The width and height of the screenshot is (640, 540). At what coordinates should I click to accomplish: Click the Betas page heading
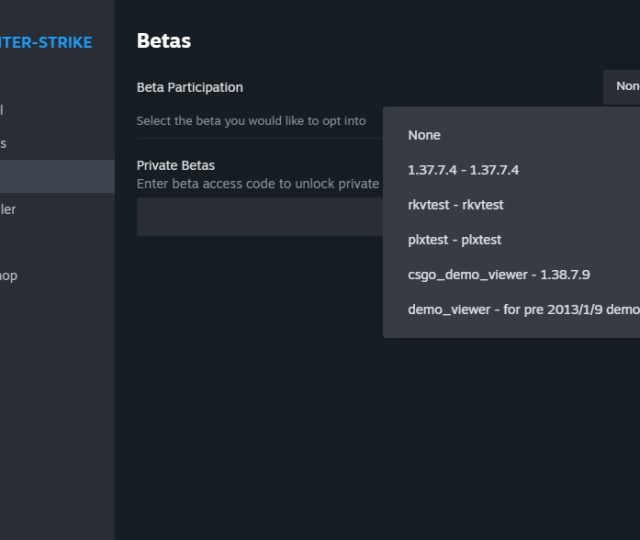pos(163,41)
